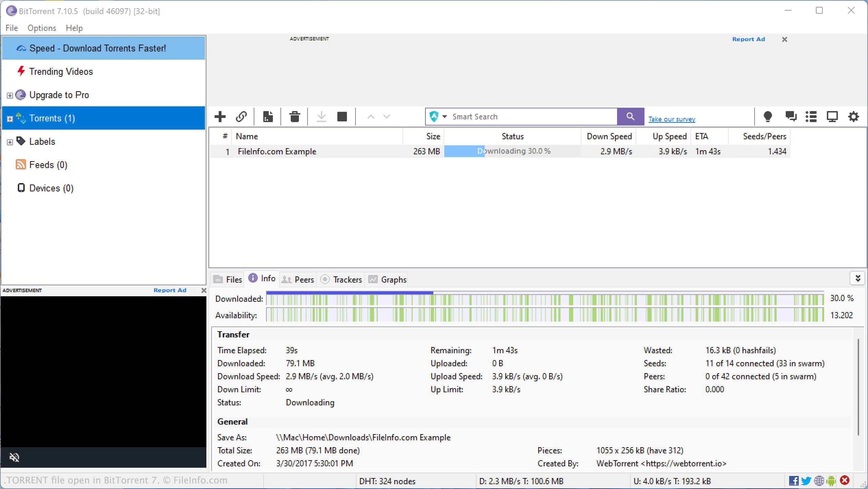Click the preferences gear icon
This screenshot has height=489, width=868.
tap(854, 116)
